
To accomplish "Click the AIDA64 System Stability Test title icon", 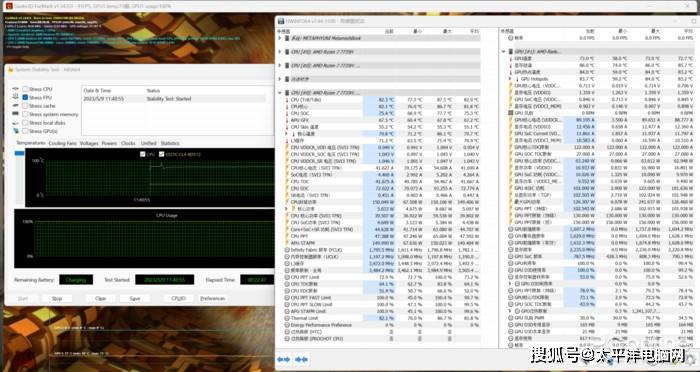I will (x=11, y=70).
